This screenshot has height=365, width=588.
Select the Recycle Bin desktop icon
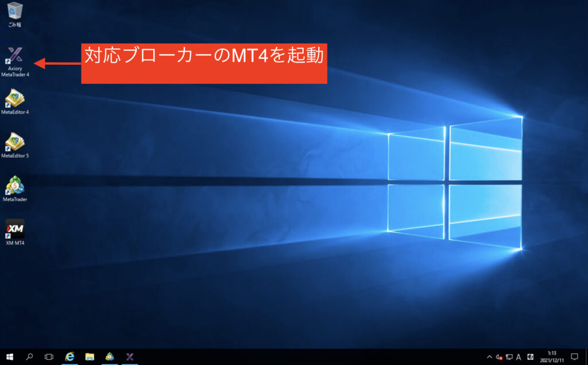(x=15, y=13)
